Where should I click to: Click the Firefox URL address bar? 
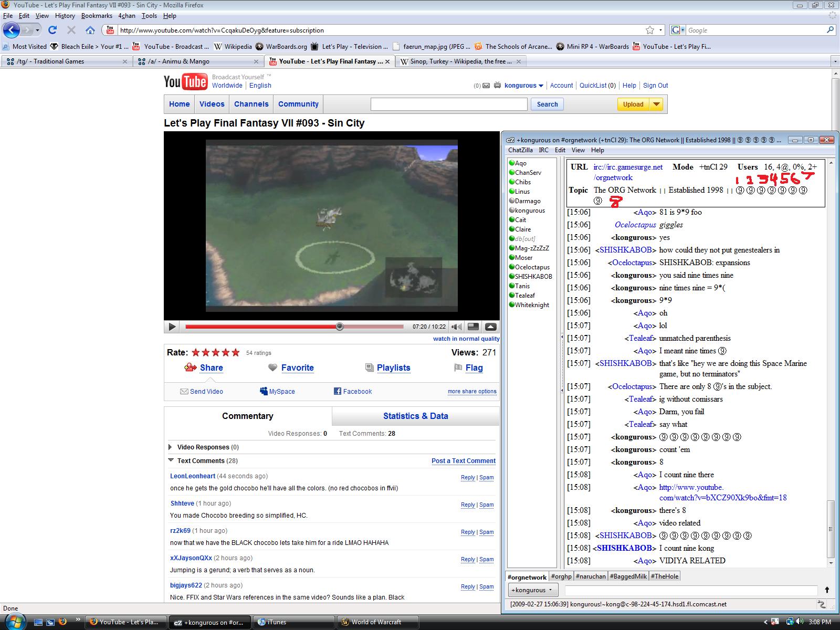(382, 30)
